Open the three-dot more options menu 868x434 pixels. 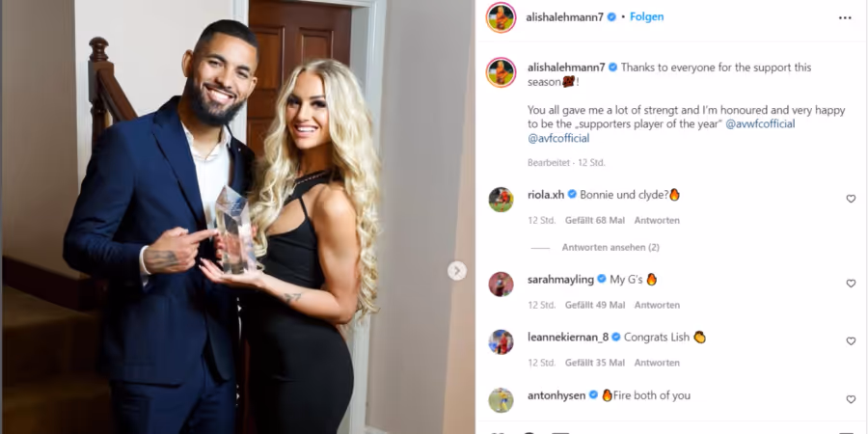pos(845,17)
